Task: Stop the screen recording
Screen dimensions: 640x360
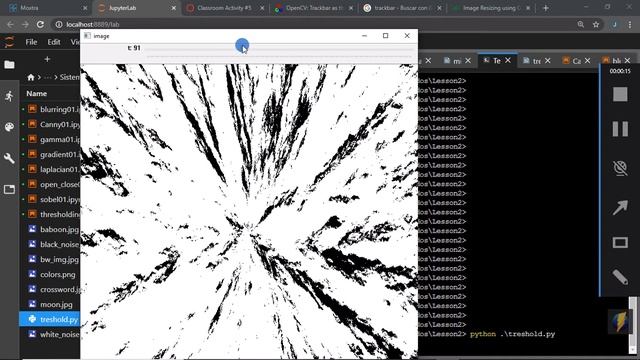Action: click(620, 95)
